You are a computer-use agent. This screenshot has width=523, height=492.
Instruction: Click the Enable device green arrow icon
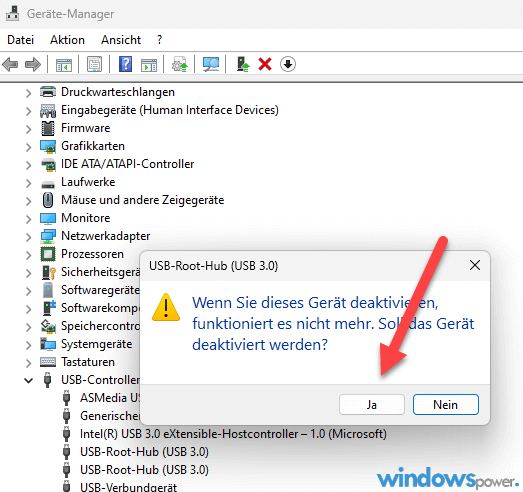coord(243,64)
